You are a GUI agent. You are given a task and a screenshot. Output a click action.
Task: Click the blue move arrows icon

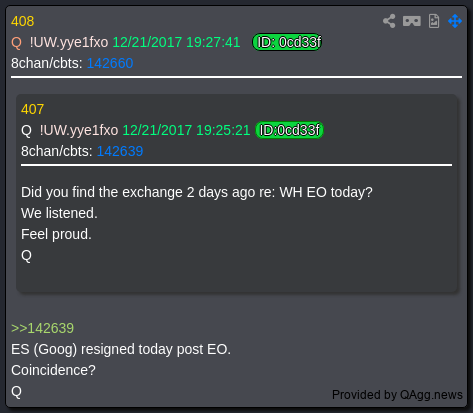point(455,21)
